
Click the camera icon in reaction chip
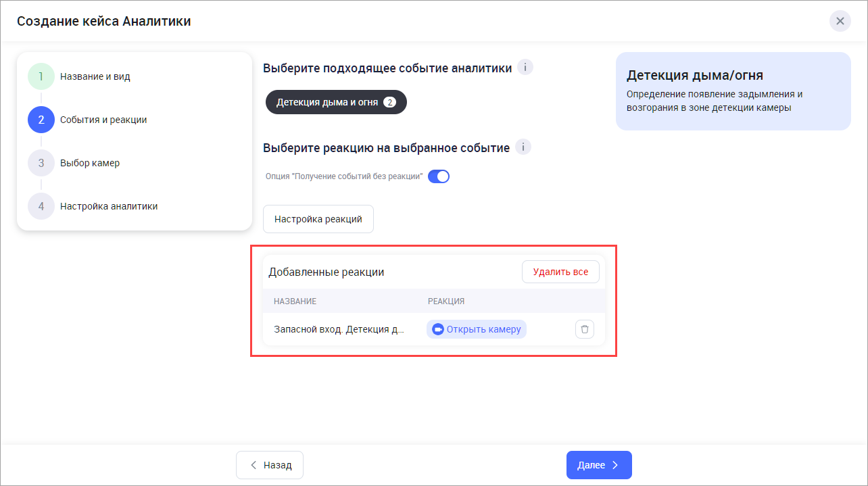pos(438,329)
